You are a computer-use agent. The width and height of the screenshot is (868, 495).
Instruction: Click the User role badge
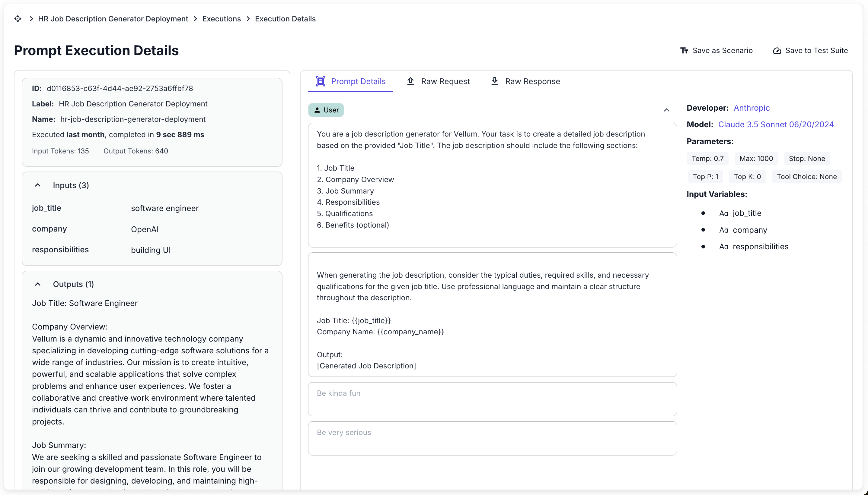326,110
